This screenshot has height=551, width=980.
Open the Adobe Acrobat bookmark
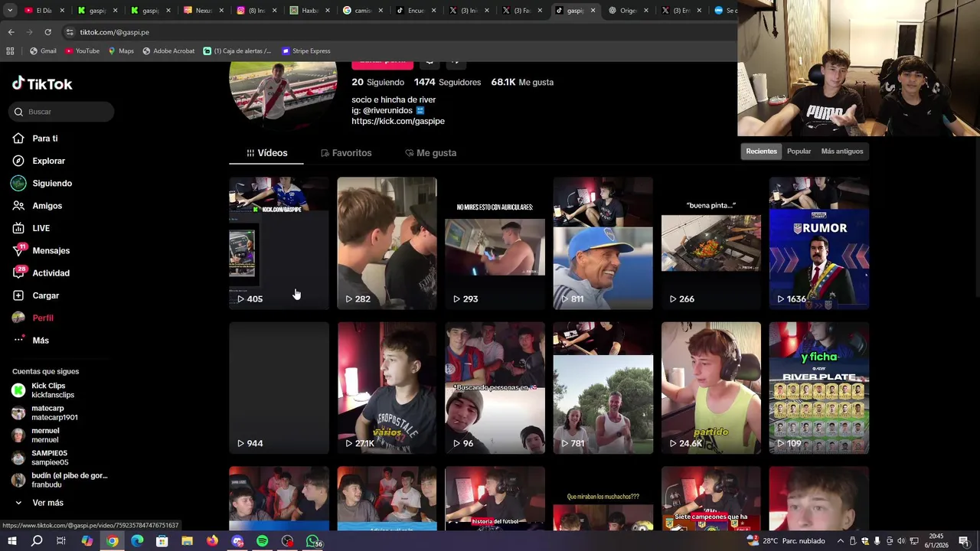(x=168, y=51)
